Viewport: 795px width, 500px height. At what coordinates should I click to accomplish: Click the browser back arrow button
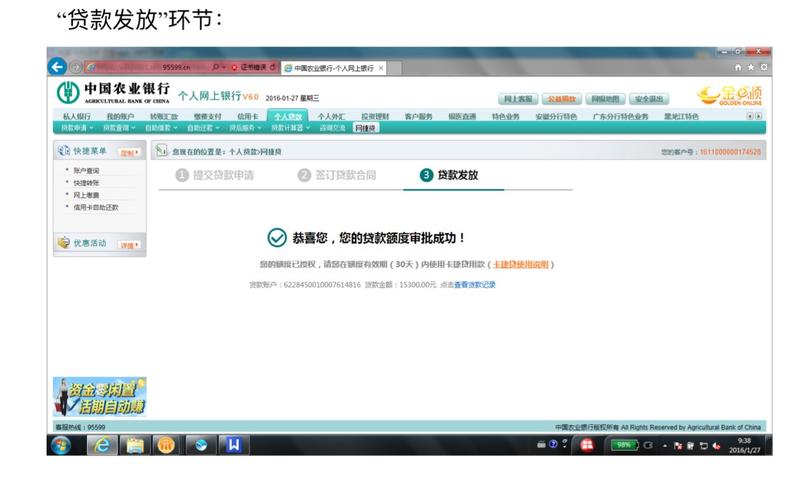57,66
